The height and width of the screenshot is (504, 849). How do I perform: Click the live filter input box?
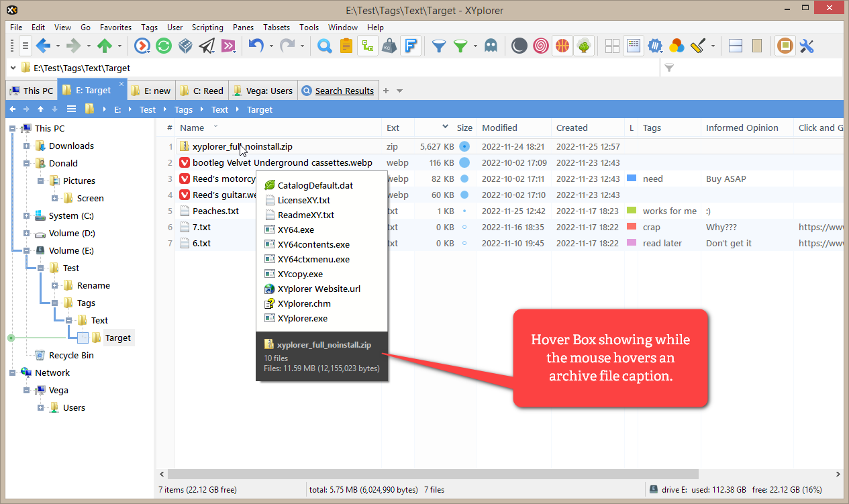tap(752, 68)
